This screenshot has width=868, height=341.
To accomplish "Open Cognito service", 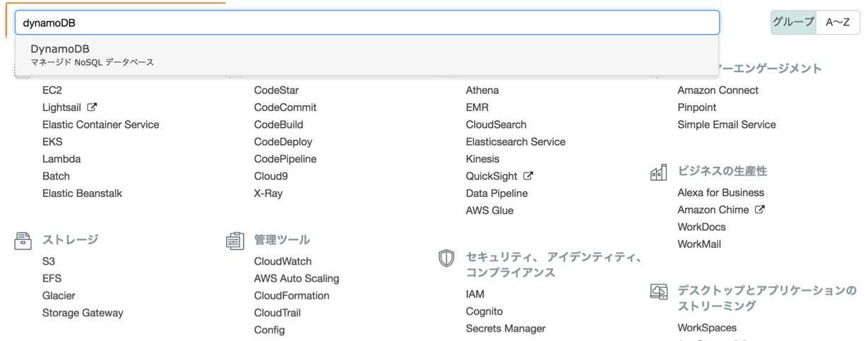I will click(484, 311).
